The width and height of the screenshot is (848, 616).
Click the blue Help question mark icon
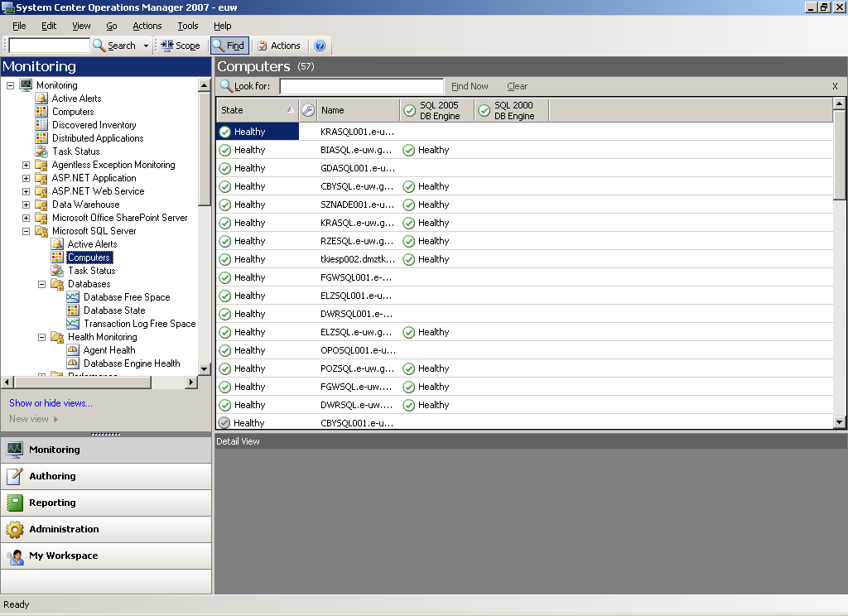click(x=320, y=46)
